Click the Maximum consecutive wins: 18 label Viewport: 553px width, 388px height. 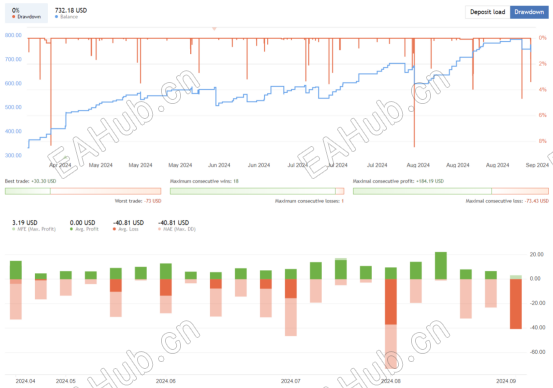coord(204,181)
